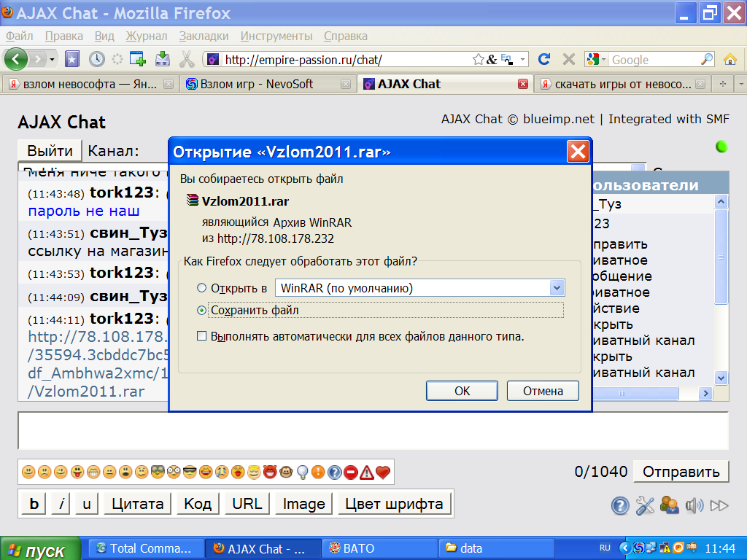Click the URL formatting button
Screen dimensions: 747x560
(247, 504)
